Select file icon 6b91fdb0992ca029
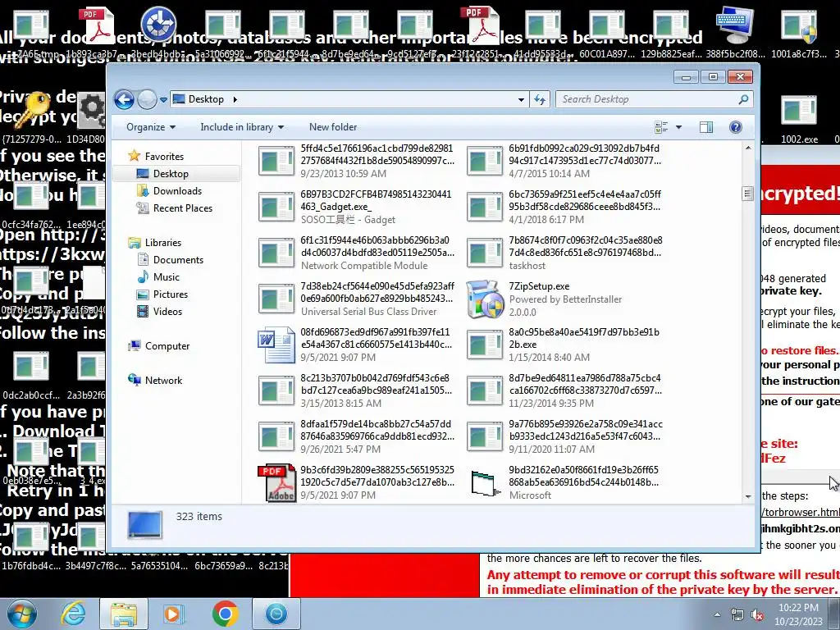The height and width of the screenshot is (630, 840). pyautogui.click(x=485, y=161)
